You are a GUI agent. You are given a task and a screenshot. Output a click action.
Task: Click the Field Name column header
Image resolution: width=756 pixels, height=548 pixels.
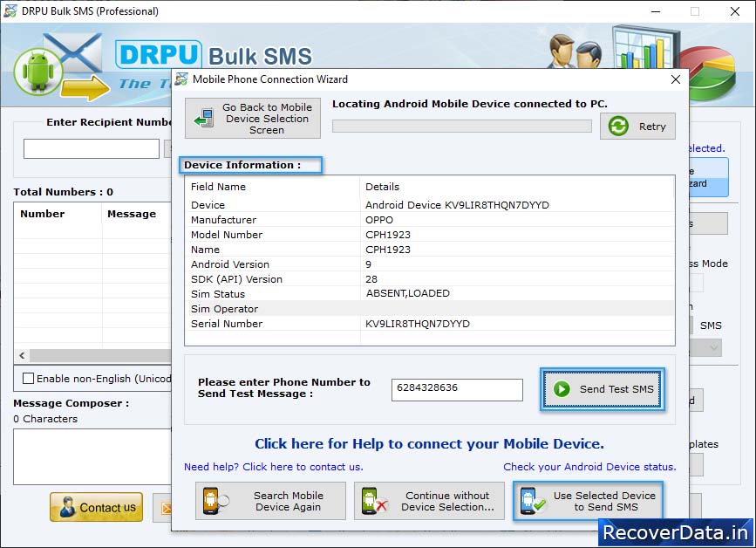pos(272,187)
